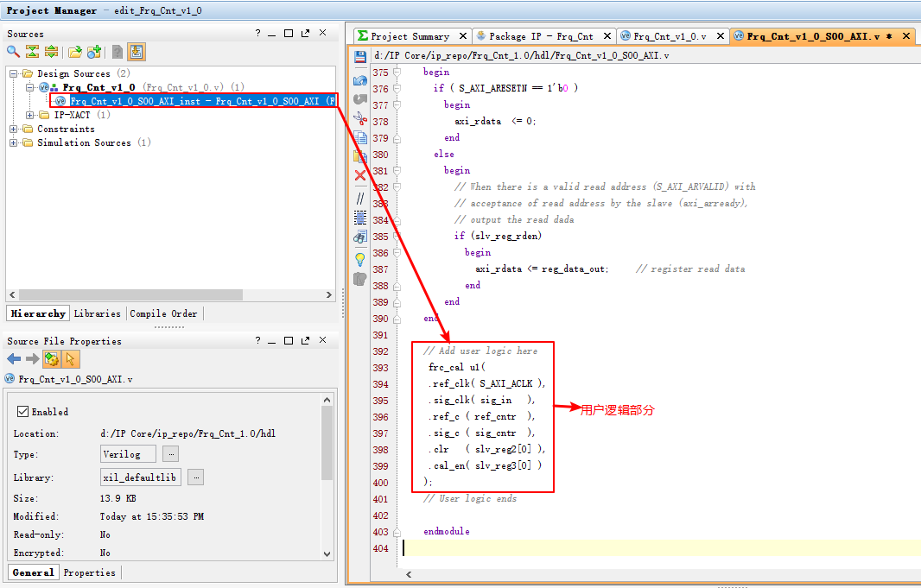Click the endmodule keyword at line 403
Viewport: 921px width, 588px height.
(447, 531)
